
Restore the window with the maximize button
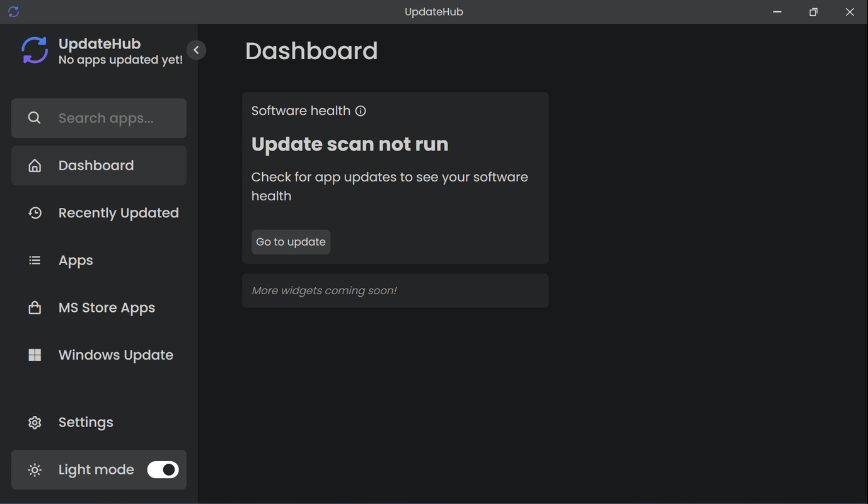(x=813, y=11)
